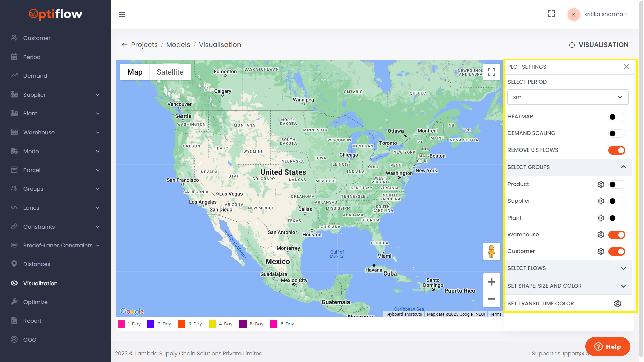Open the hamburger sidebar menu icon
The image size is (644, 362).
122,14
